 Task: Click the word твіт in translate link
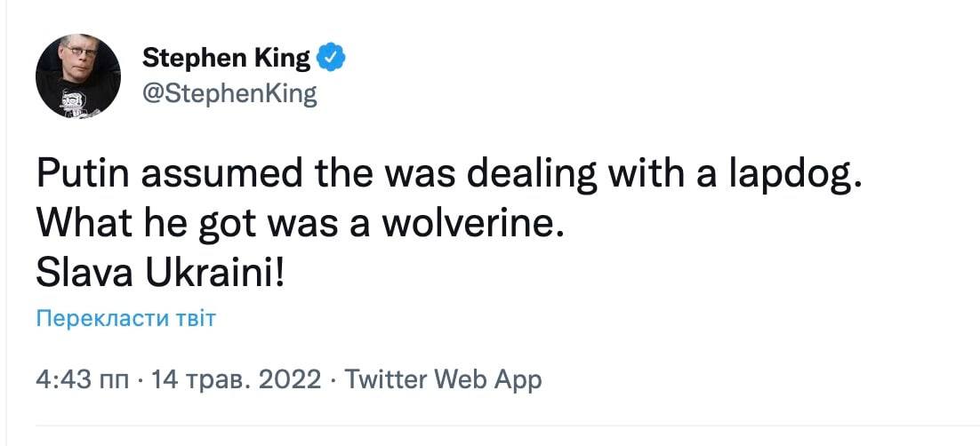tap(197, 318)
